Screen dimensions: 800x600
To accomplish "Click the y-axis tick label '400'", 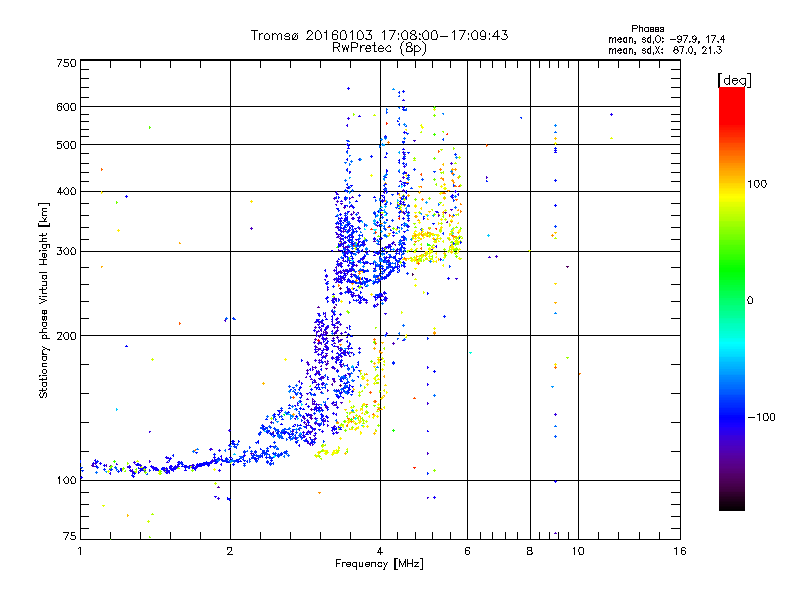I will coord(67,192).
